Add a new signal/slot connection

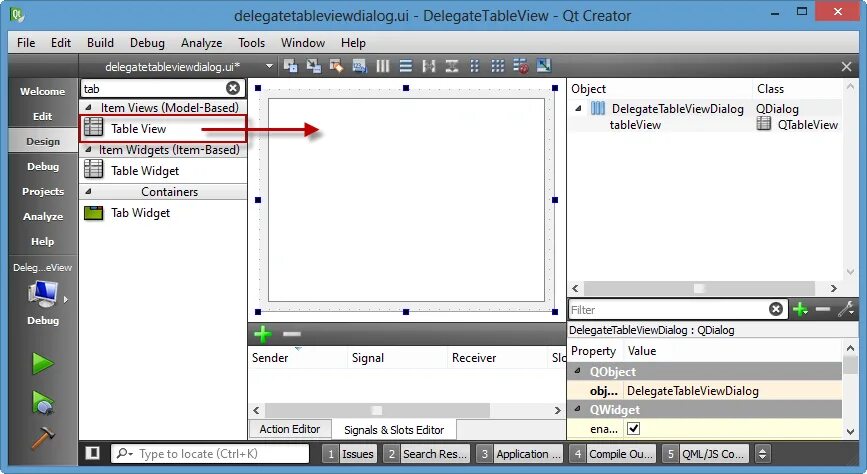(x=263, y=334)
